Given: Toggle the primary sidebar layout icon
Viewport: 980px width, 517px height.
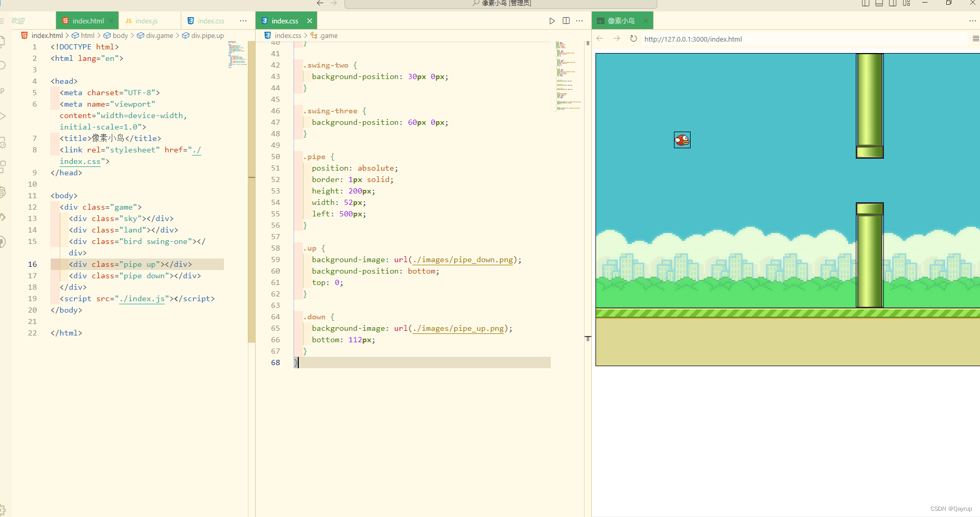Looking at the screenshot, I should coord(865,3).
